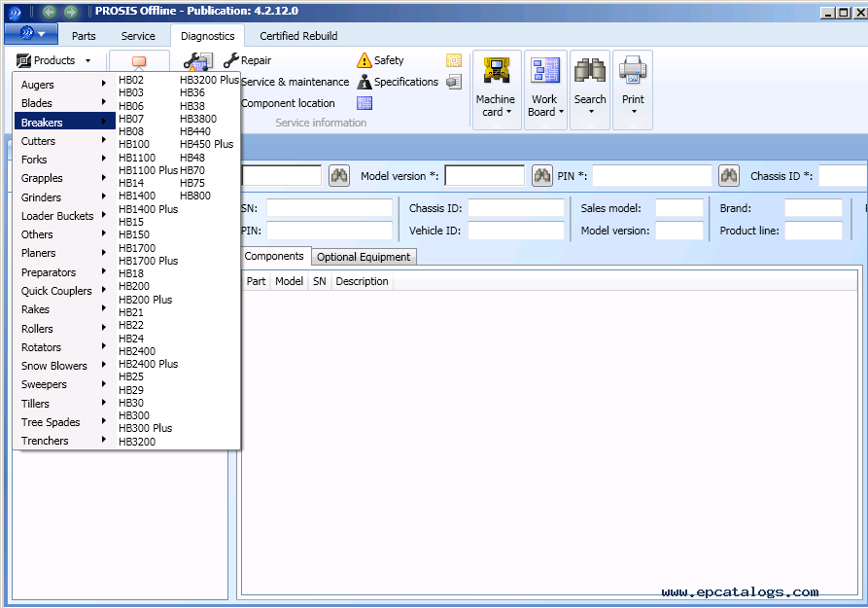Choose breaker model HB3200 Plus

coord(209,80)
